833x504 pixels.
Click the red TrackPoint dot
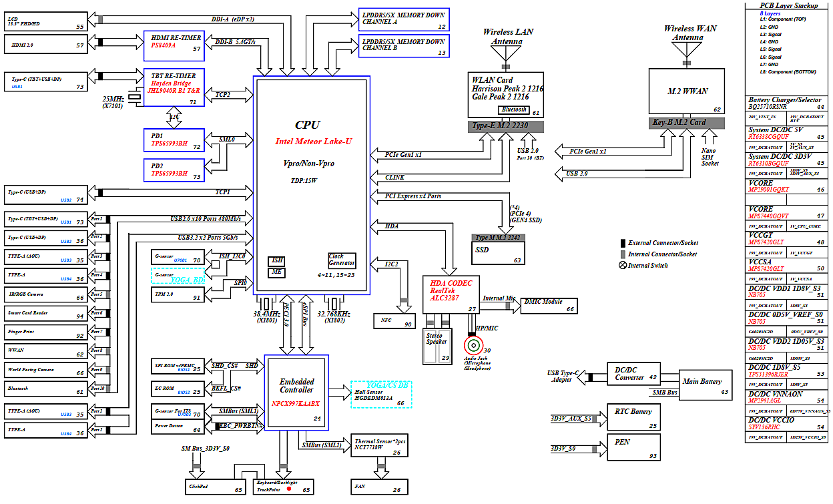pyautogui.click(x=289, y=489)
